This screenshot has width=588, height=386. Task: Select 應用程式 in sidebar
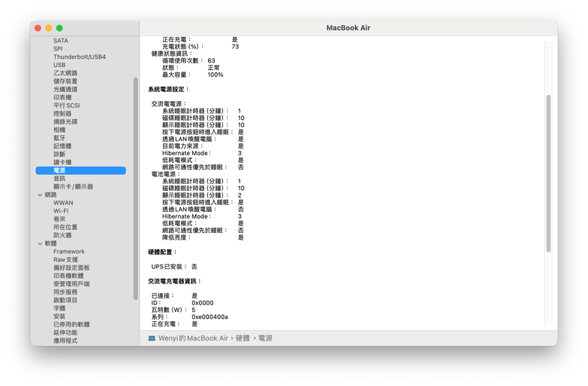pyautogui.click(x=66, y=341)
